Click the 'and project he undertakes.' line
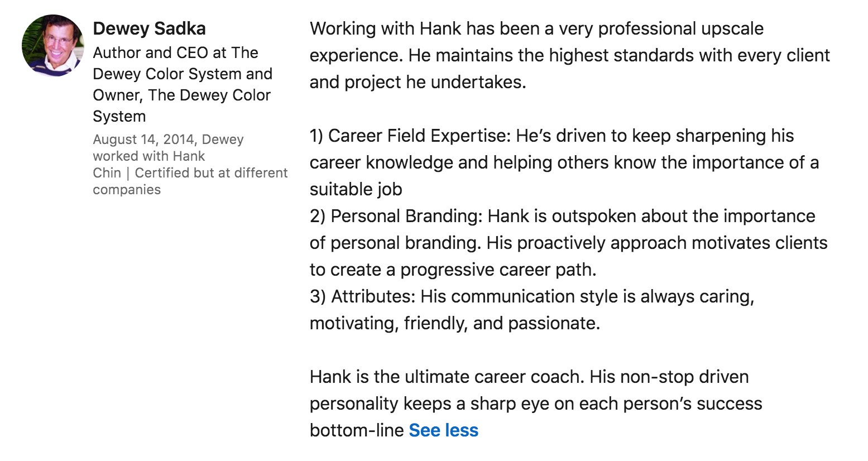Image resolution: width=868 pixels, height=461 pixels. (x=418, y=82)
